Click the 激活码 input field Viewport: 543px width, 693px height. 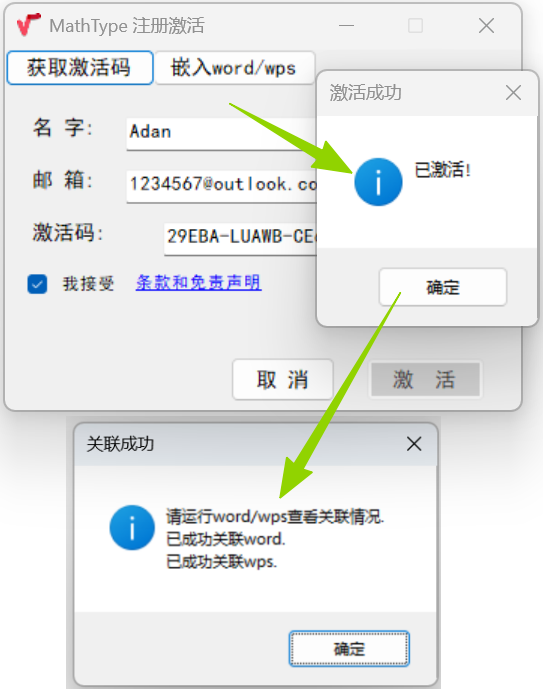[x=240, y=239]
